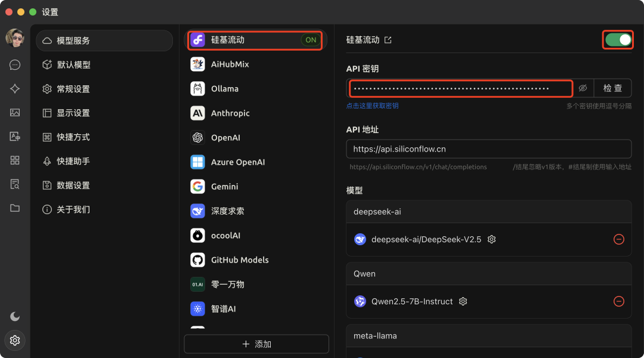
Task: Select the agents sparkle icon in sidebar
Action: tap(15, 88)
